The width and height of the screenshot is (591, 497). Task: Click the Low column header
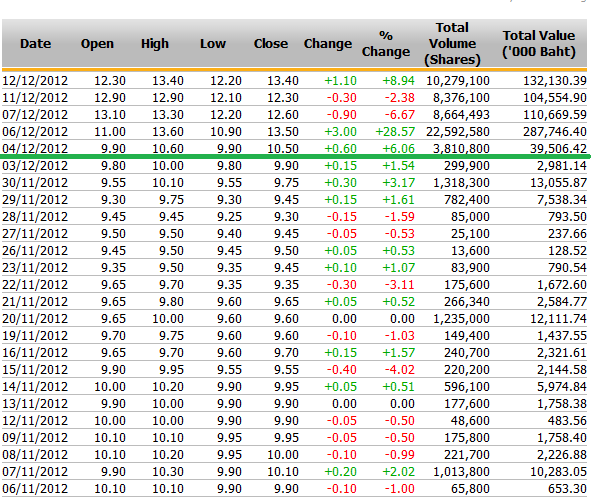tap(213, 44)
